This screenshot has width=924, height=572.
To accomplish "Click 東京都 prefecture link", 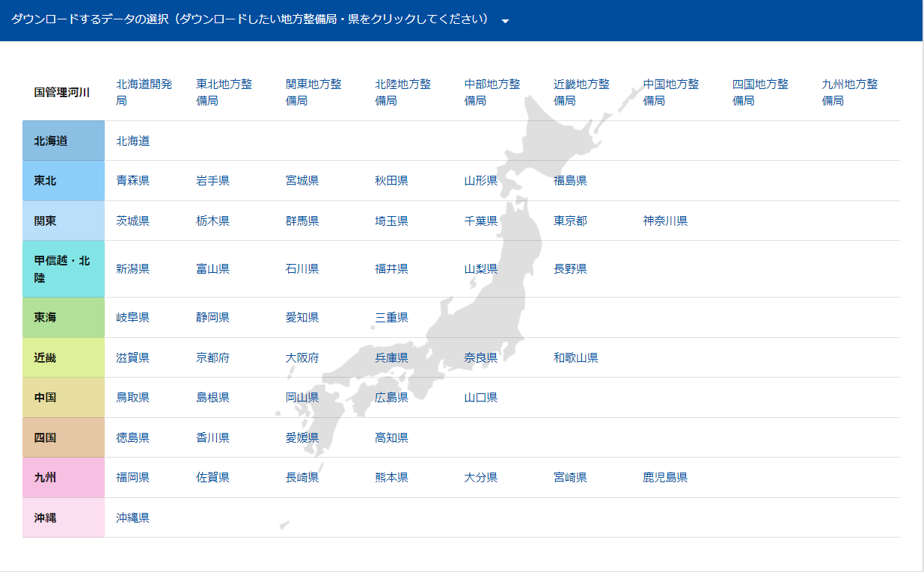I will [x=570, y=221].
